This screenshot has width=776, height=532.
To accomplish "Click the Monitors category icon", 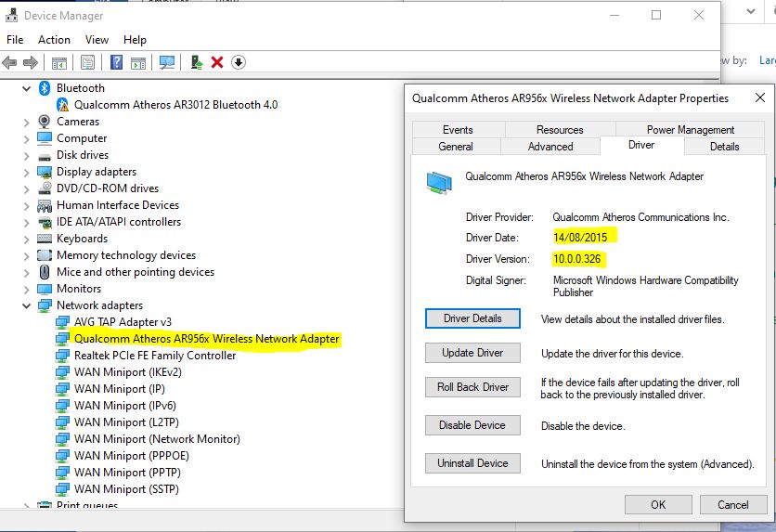I will point(45,289).
